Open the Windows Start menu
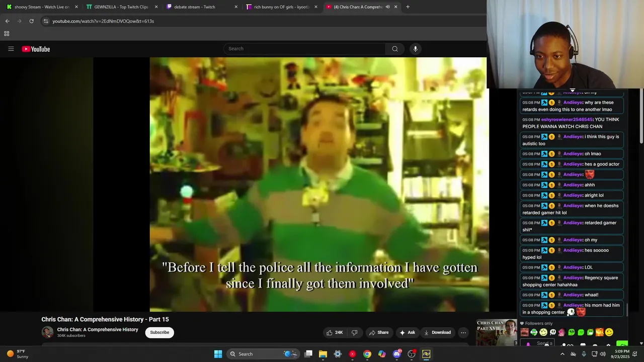The image size is (644, 362). (218, 354)
